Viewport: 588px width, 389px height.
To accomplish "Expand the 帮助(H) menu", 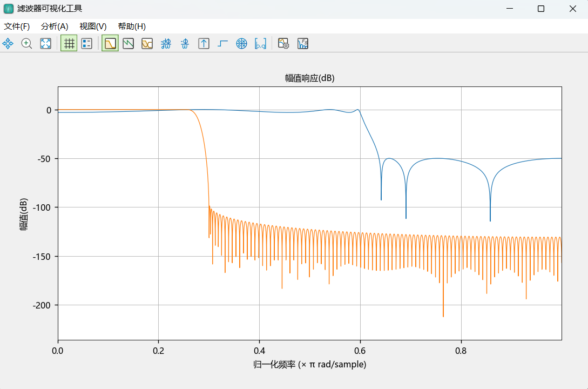I will point(132,26).
